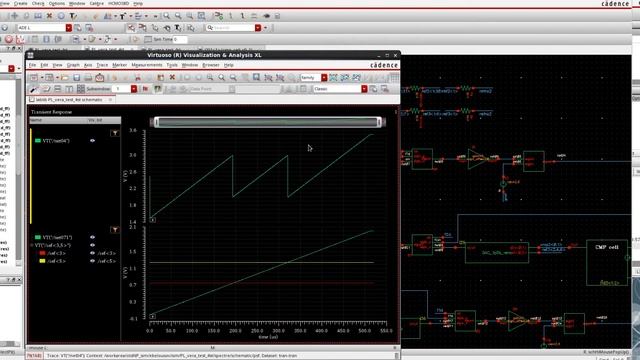Collapse the VT(/ref<3,5>) bus tree item
Image resolution: width=640 pixels, height=360 pixels.
coord(32,245)
